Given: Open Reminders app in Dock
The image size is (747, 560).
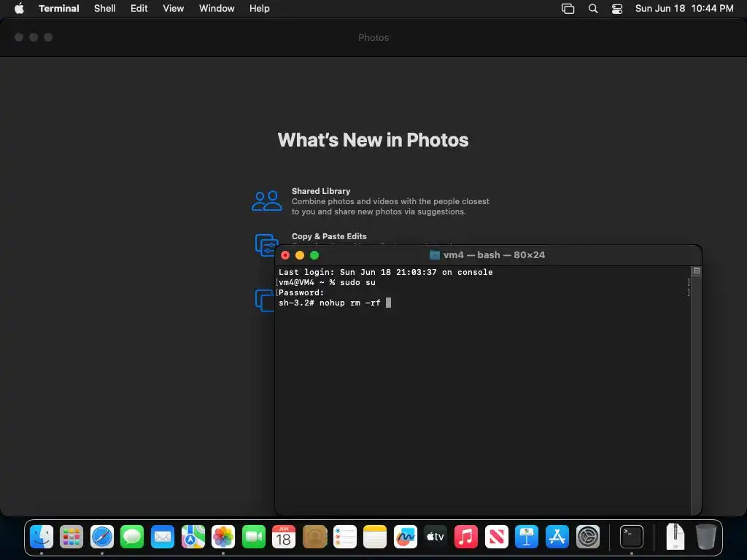Looking at the screenshot, I should pyautogui.click(x=345, y=537).
